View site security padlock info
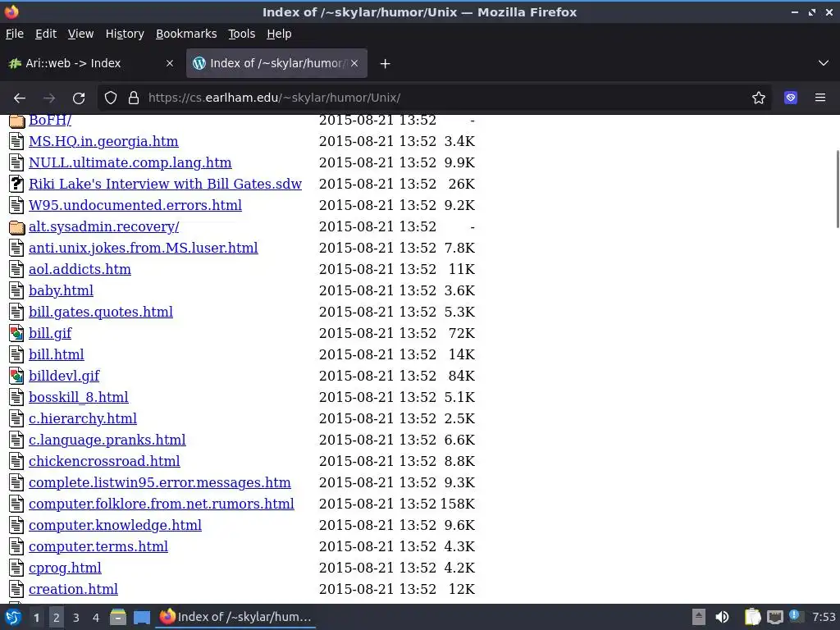Viewport: 840px width, 630px height. point(134,98)
